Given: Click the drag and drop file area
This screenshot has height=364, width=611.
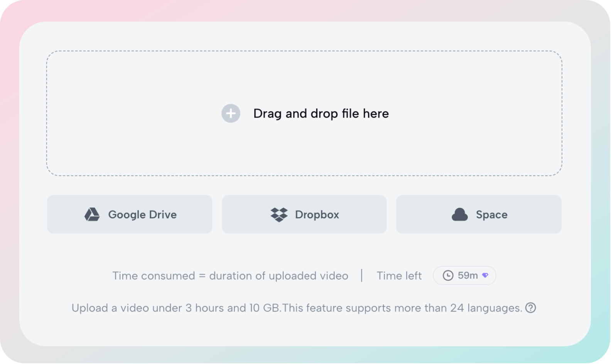Looking at the screenshot, I should click(305, 113).
